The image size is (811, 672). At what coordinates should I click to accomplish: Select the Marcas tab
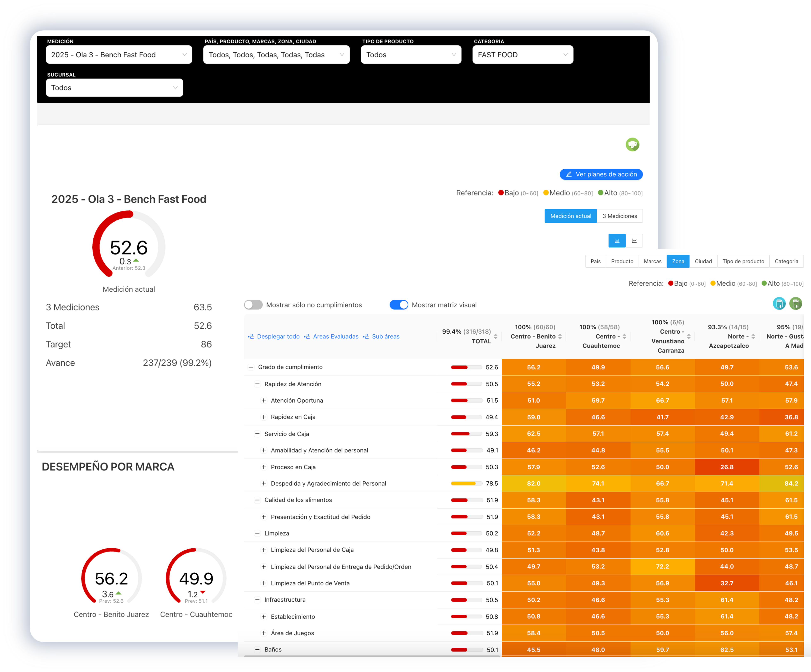(x=653, y=261)
